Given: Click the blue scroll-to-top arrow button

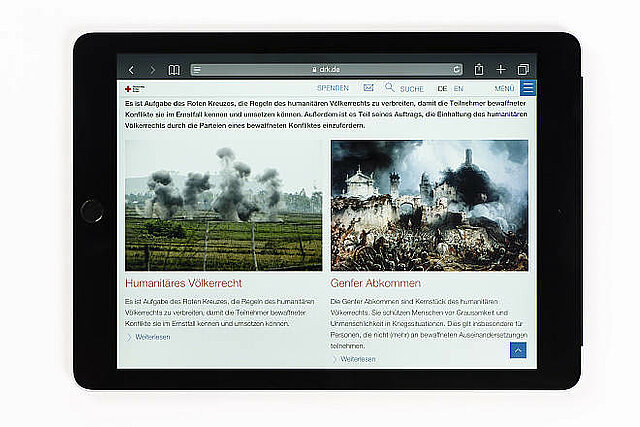Looking at the screenshot, I should tap(518, 350).
